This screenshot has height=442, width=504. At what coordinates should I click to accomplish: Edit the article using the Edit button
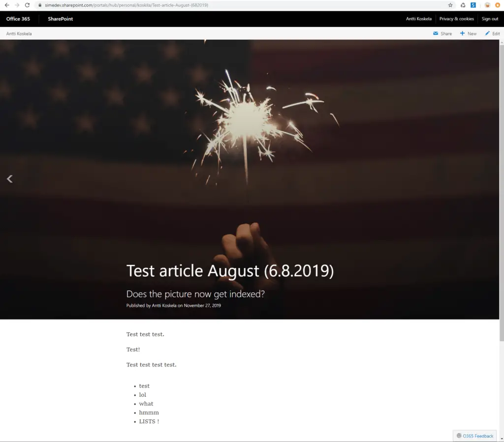tap(492, 33)
